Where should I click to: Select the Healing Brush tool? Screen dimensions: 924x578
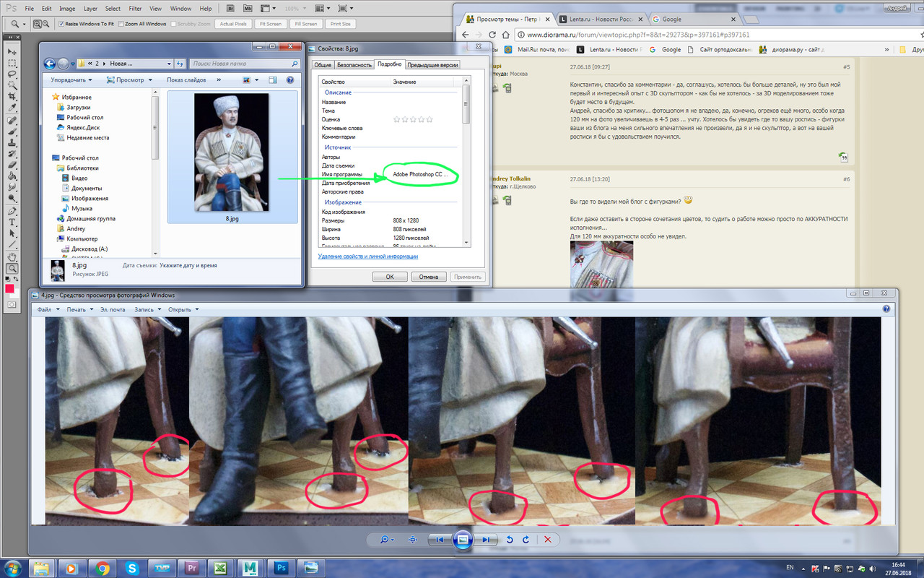12,121
